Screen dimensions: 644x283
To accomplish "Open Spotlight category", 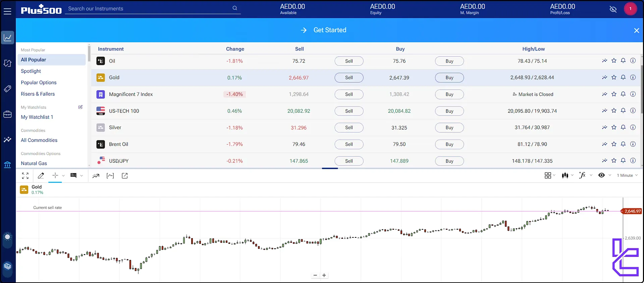I will tap(31, 71).
